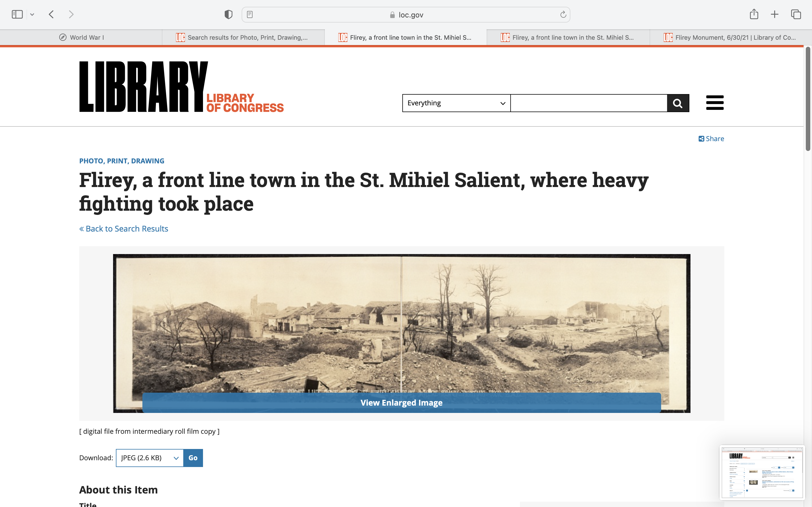Open a new tab with plus icon

point(775,14)
